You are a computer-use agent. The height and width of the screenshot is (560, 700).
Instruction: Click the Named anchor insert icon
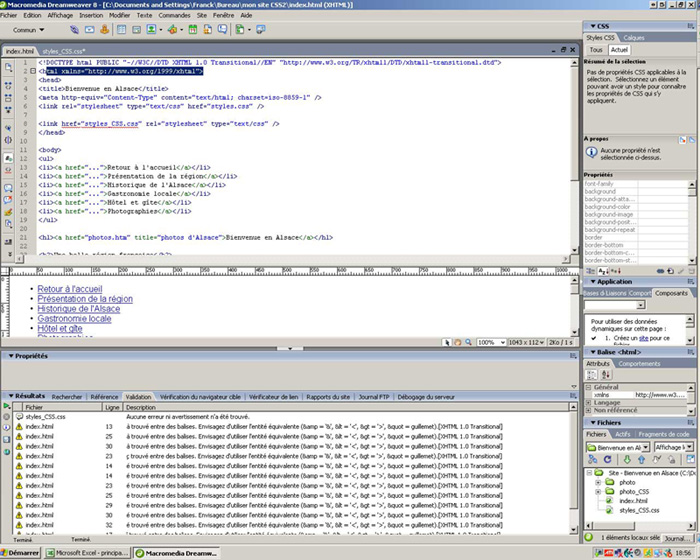tap(104, 30)
